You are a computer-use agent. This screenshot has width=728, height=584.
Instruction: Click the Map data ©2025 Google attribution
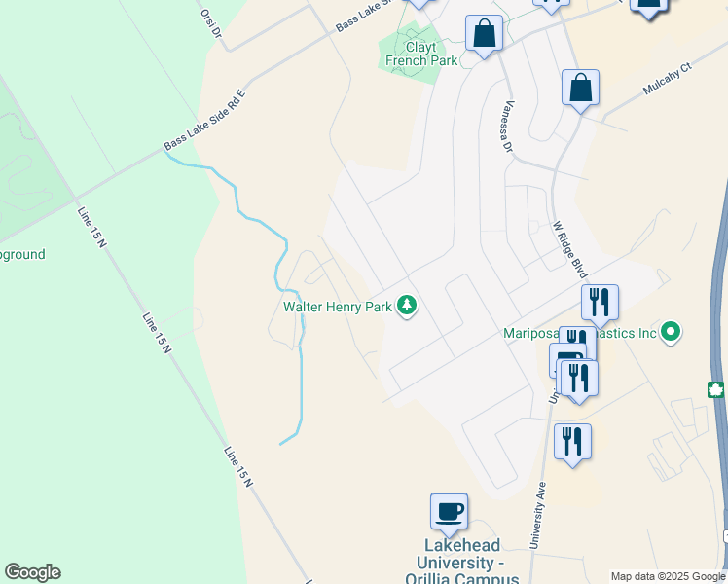click(669, 577)
